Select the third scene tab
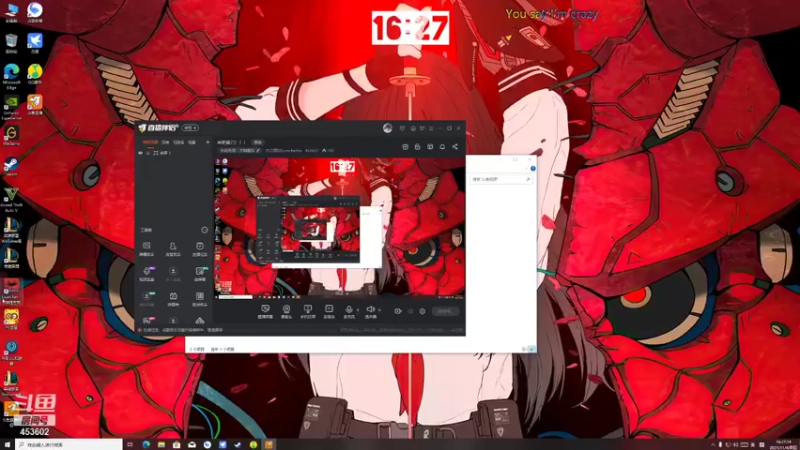 point(179,142)
